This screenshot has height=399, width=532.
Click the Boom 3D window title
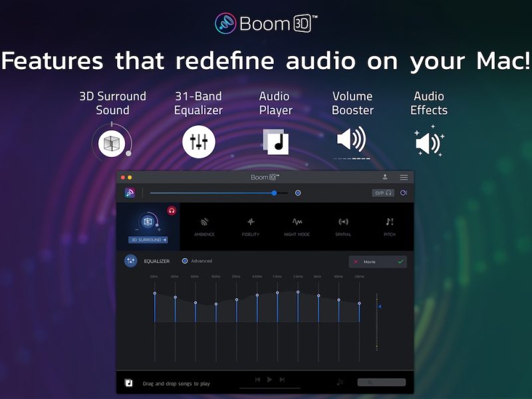pos(265,177)
